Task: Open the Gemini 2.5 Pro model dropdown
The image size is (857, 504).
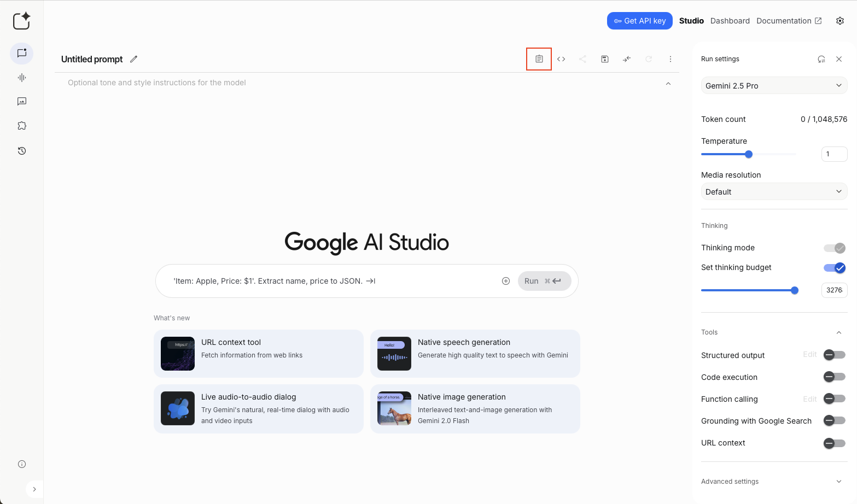Action: coord(774,86)
